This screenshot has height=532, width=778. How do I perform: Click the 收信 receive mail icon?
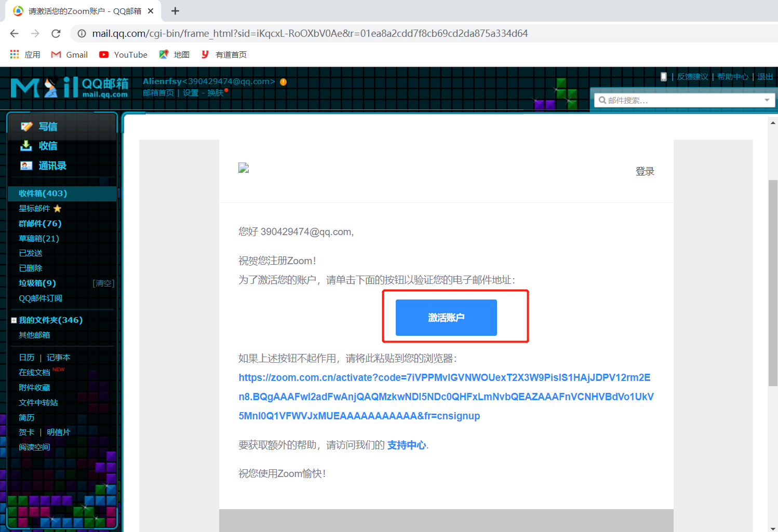[26, 146]
